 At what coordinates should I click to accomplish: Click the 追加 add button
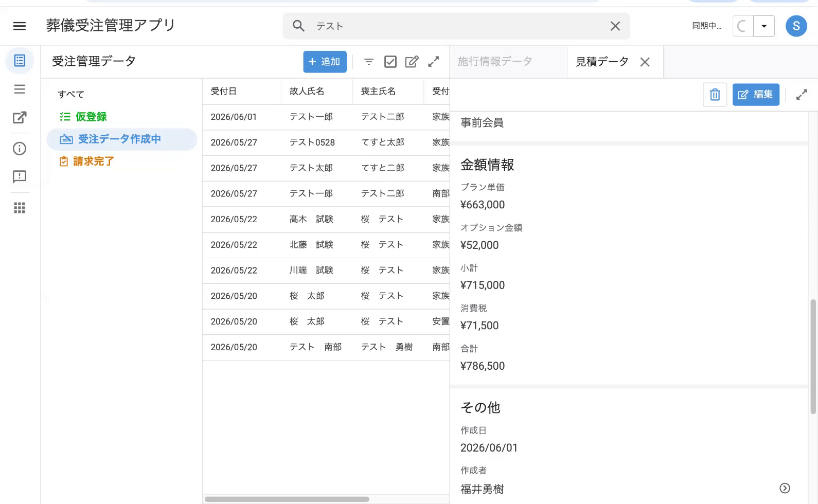pyautogui.click(x=325, y=62)
